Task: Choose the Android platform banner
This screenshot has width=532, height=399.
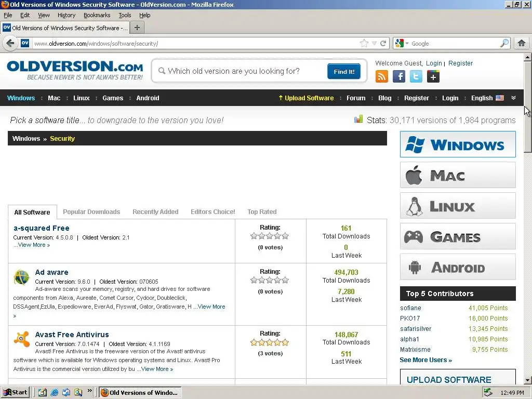Action: [458, 267]
